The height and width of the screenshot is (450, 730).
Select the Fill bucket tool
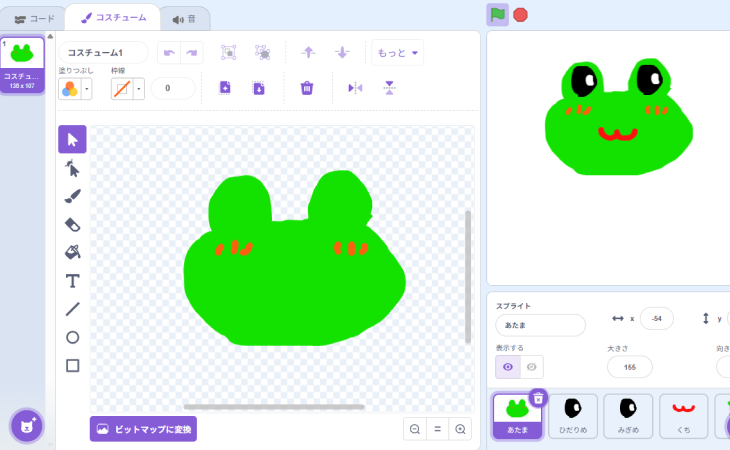72,252
